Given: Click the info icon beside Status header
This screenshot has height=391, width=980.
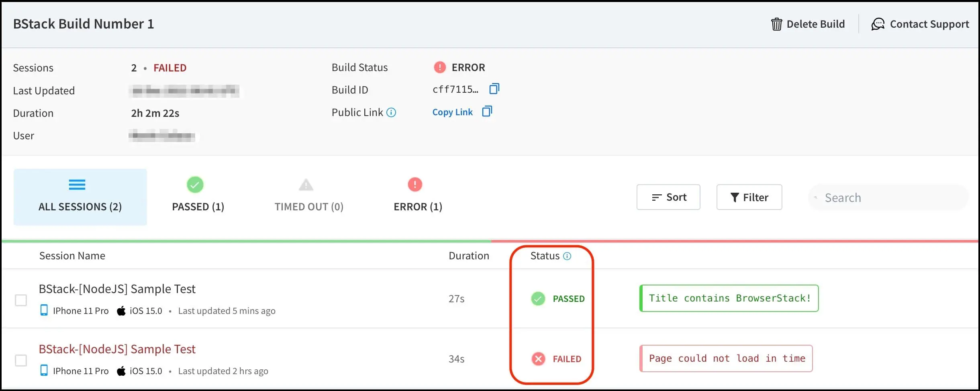Looking at the screenshot, I should 567,256.
